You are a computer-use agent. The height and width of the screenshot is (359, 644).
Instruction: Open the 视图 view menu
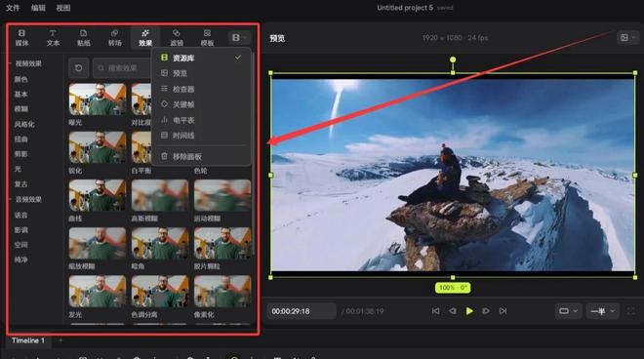tap(63, 8)
